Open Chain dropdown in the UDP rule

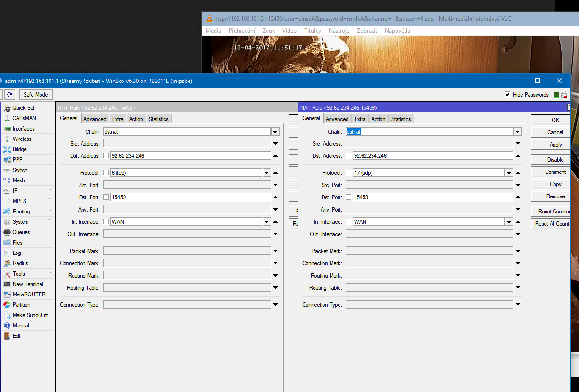[518, 132]
